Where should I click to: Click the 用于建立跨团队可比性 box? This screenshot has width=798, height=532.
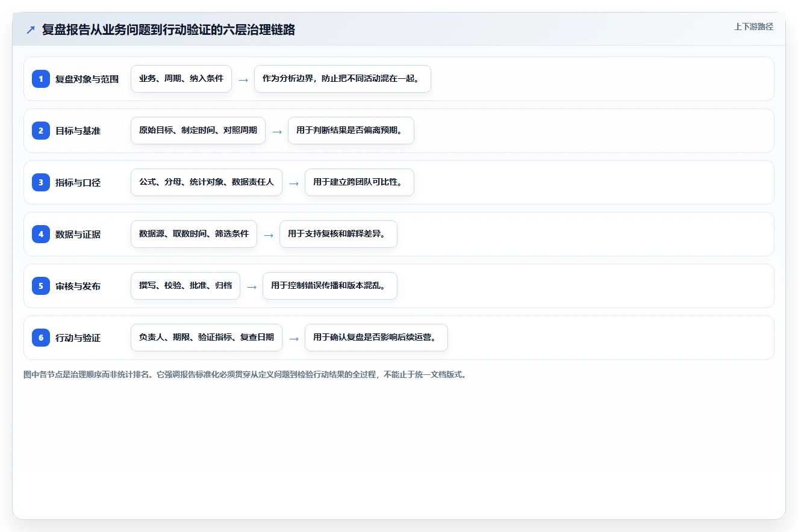tap(360, 182)
